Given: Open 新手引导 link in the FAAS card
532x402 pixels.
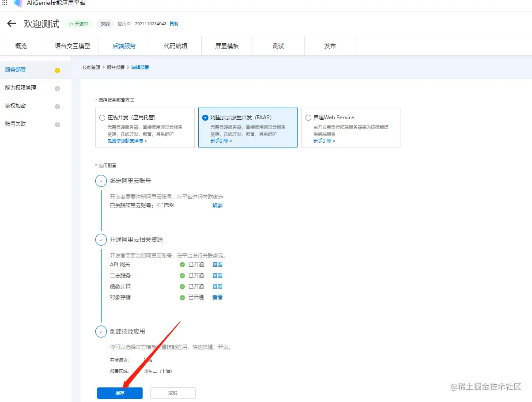Looking at the screenshot, I should tap(221, 141).
